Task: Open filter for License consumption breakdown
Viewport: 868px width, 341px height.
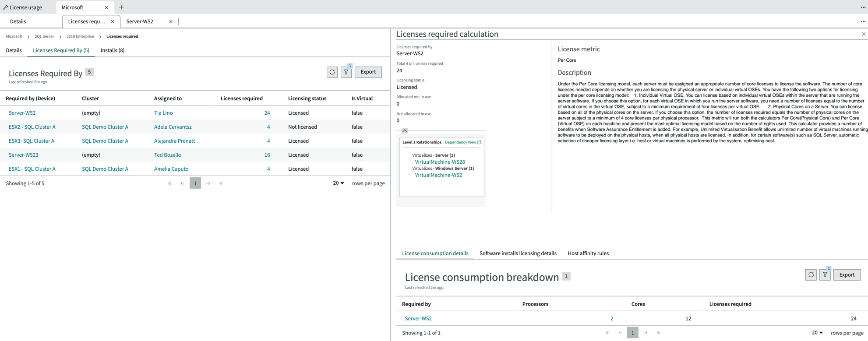Action: pos(825,275)
